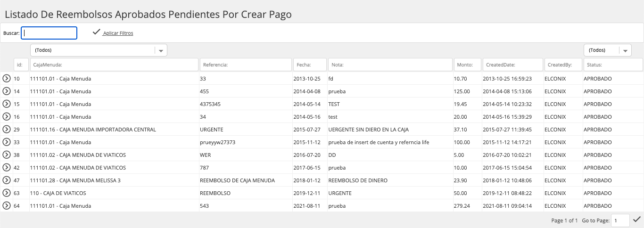Click 'Page 1 of 1' pager text

point(564,220)
